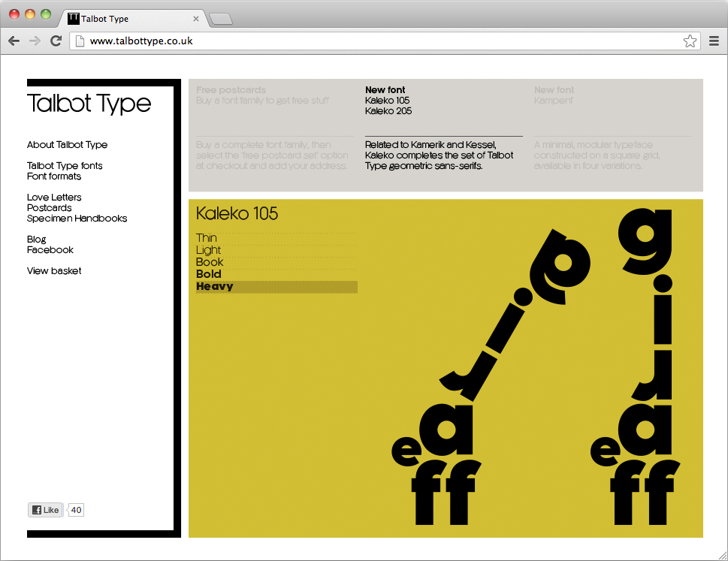The height and width of the screenshot is (561, 728).
Task: Click the Talbot Type logo
Action: point(89,103)
